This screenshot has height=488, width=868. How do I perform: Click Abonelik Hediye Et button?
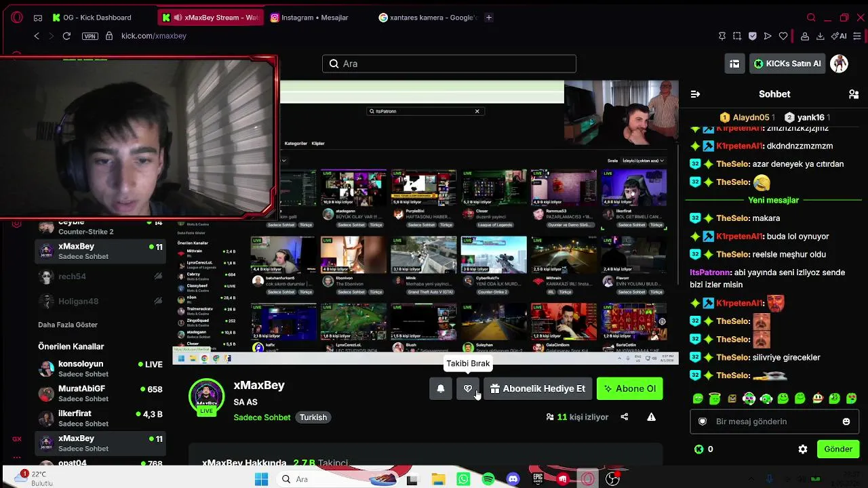[x=538, y=389]
